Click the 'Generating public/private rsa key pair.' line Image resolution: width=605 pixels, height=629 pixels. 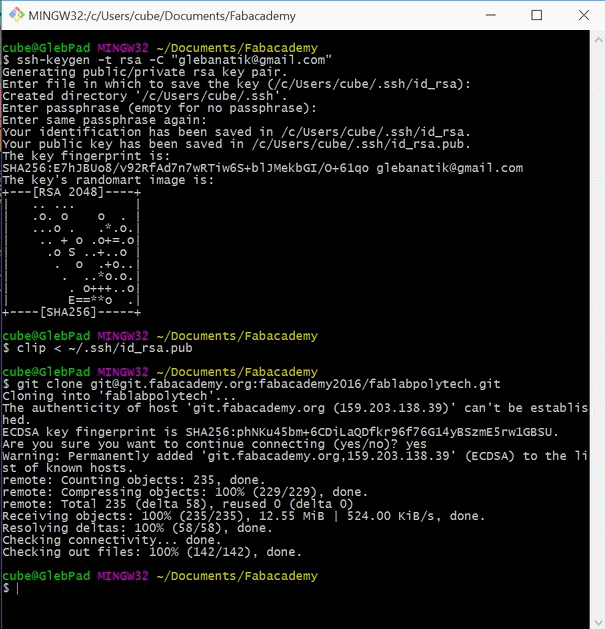point(145,72)
